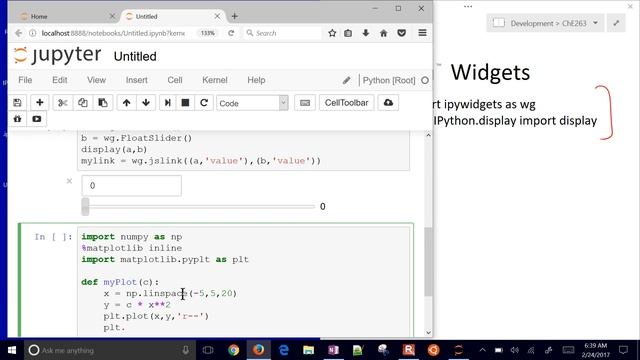Open the Firefox downloads arrow icon
This screenshot has width=640, height=360.
pyautogui.click(x=366, y=33)
